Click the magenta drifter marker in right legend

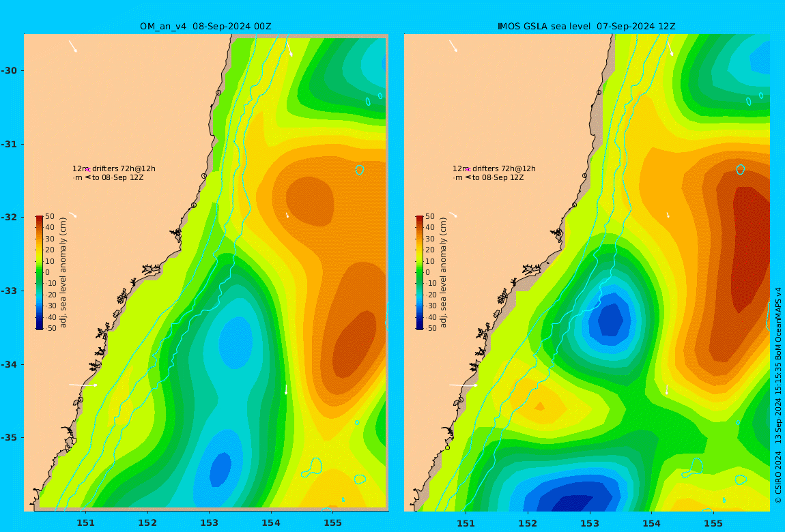[x=468, y=170]
